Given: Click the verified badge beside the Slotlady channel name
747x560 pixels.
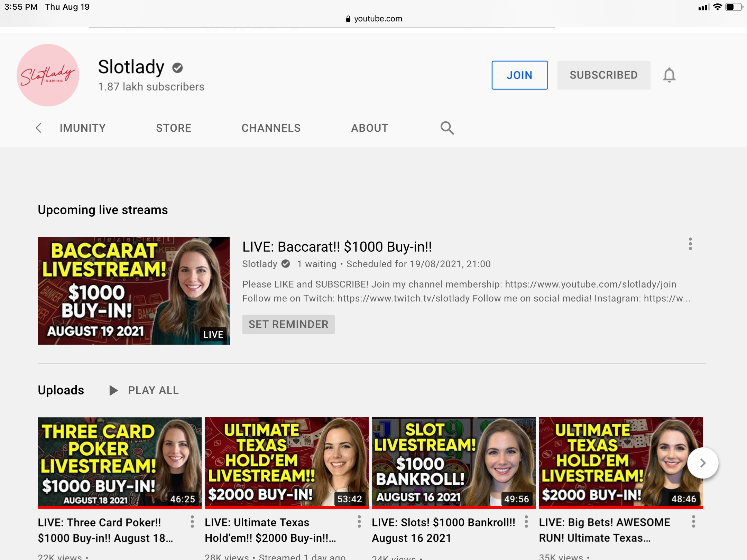Looking at the screenshot, I should (x=177, y=68).
